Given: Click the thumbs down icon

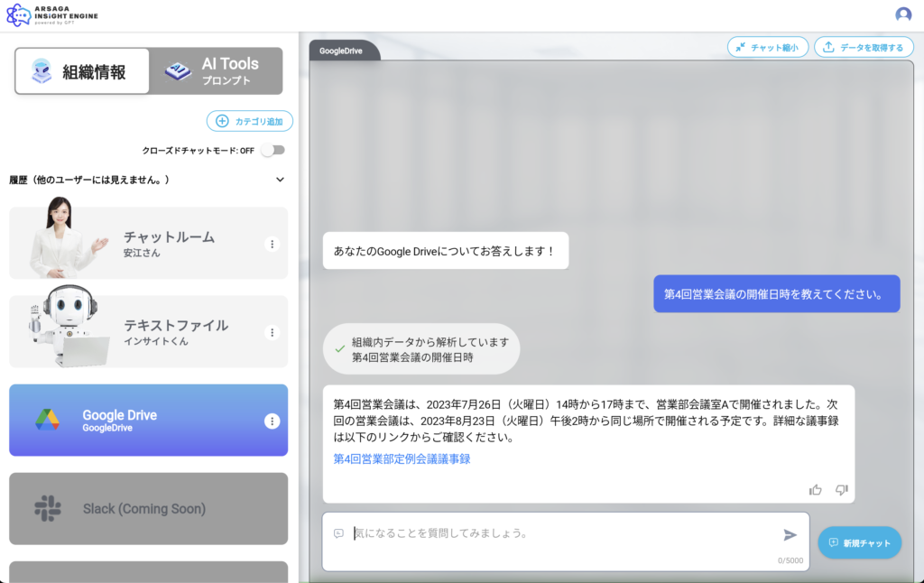Looking at the screenshot, I should 842,490.
